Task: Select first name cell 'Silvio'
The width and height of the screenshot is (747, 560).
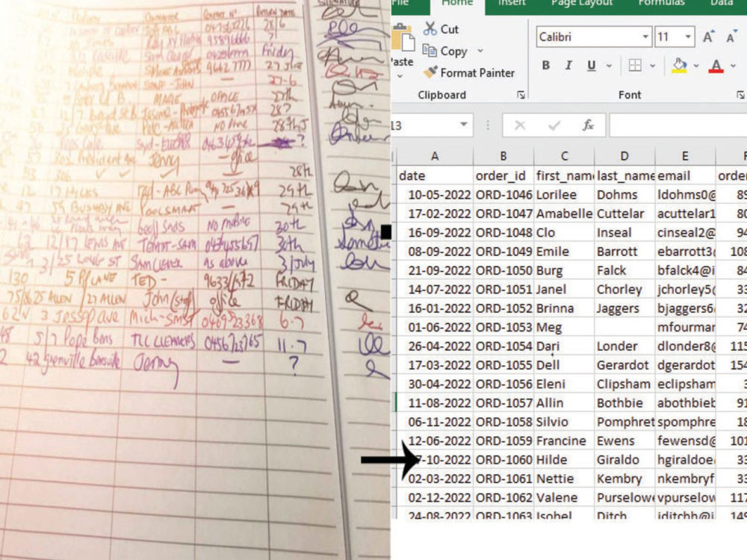Action: [x=564, y=422]
